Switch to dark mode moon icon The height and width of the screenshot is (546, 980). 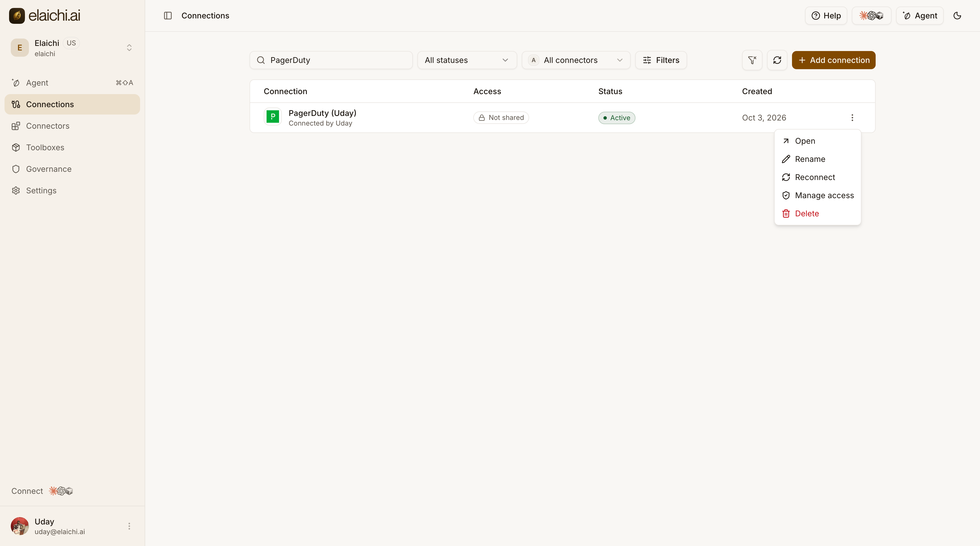tap(957, 16)
